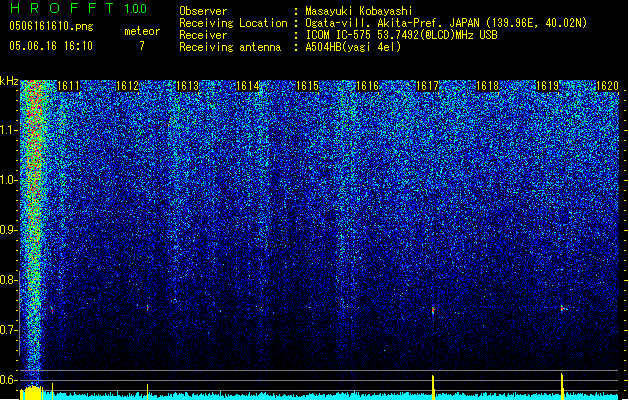Click the yellow amplitude spike below the 1619 echo

[562, 386]
